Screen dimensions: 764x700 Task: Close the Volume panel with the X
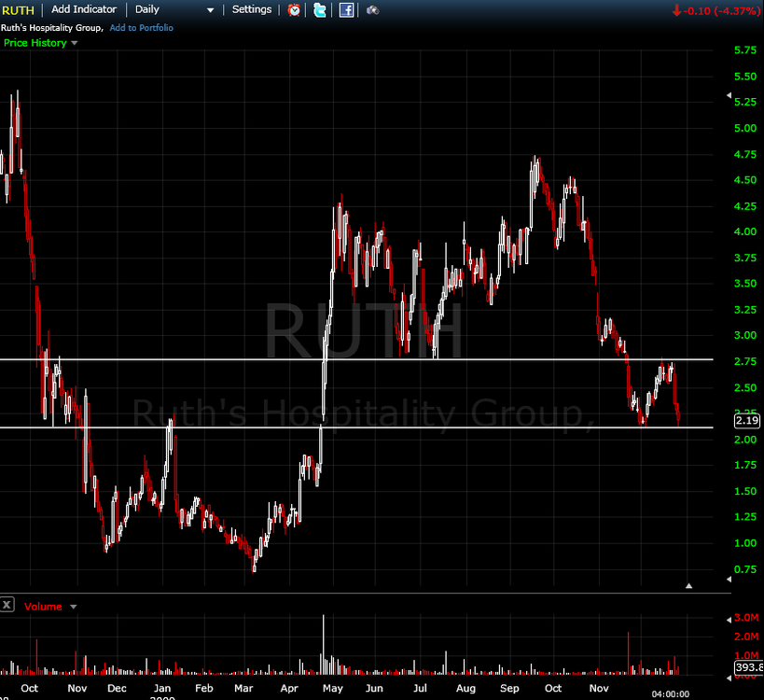click(x=7, y=606)
